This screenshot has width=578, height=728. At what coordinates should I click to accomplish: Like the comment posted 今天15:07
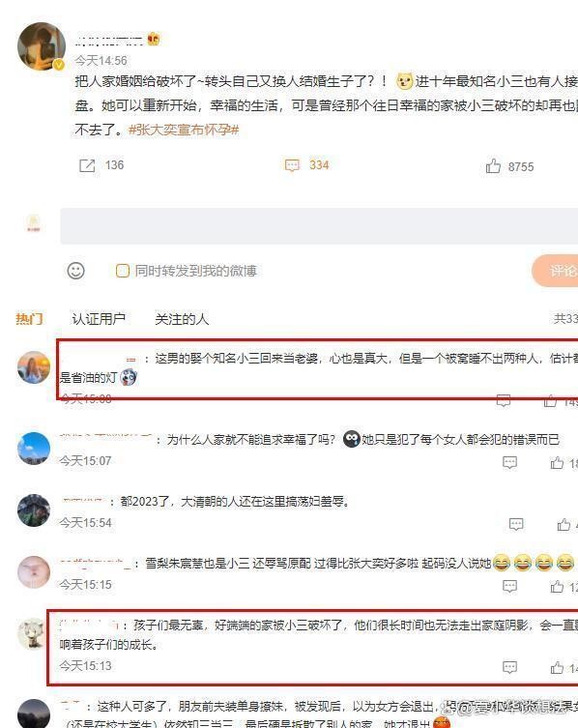pos(557,462)
